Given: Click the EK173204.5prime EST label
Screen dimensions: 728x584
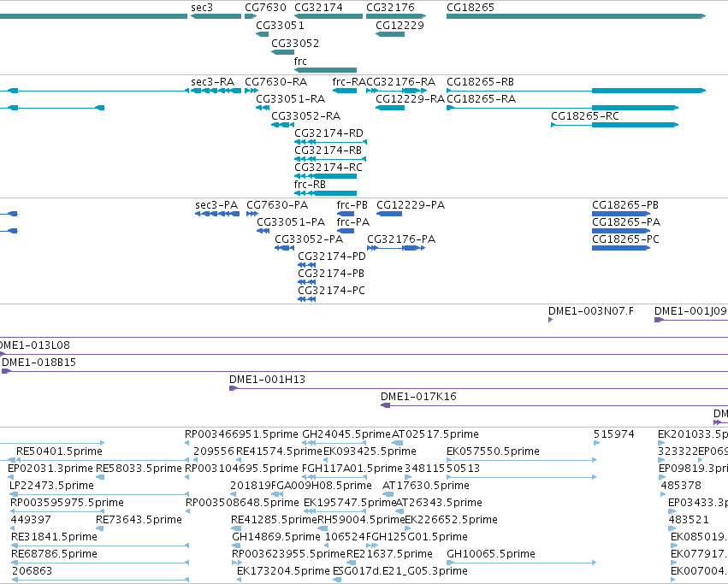Looking at the screenshot, I should tap(284, 571).
